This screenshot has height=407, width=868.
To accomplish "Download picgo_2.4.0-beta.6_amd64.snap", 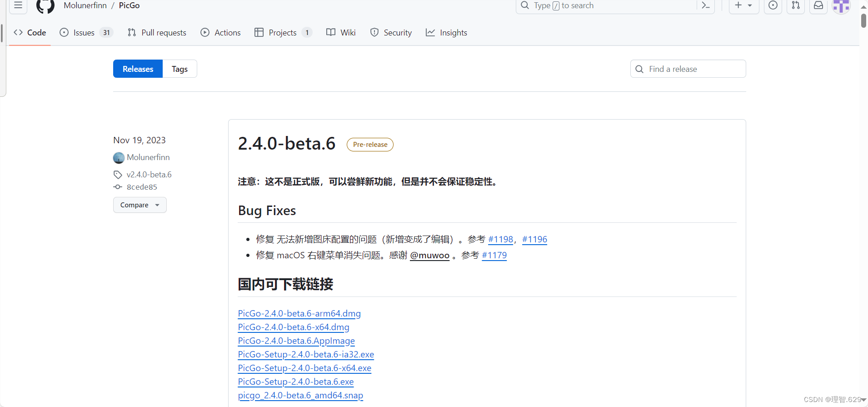I will [x=300, y=395].
